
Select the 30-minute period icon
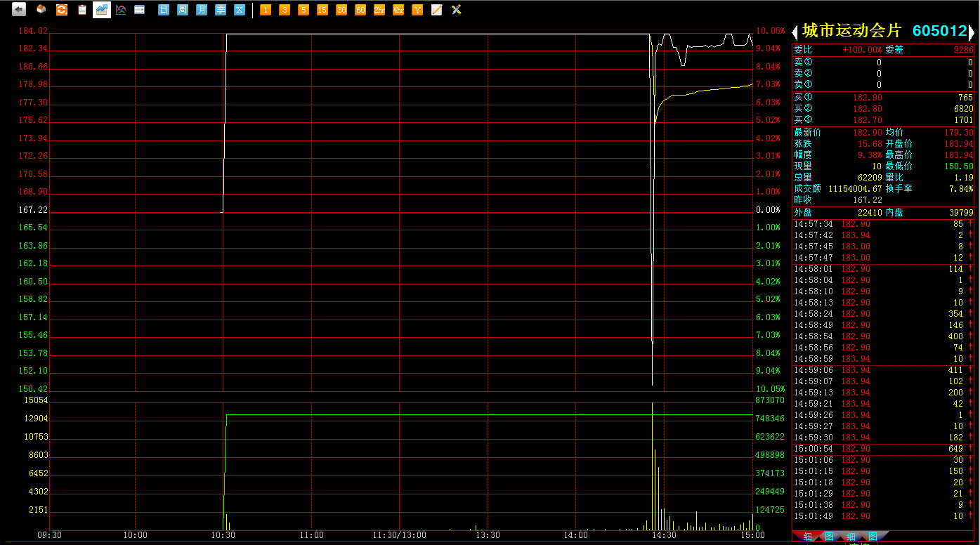(x=341, y=10)
